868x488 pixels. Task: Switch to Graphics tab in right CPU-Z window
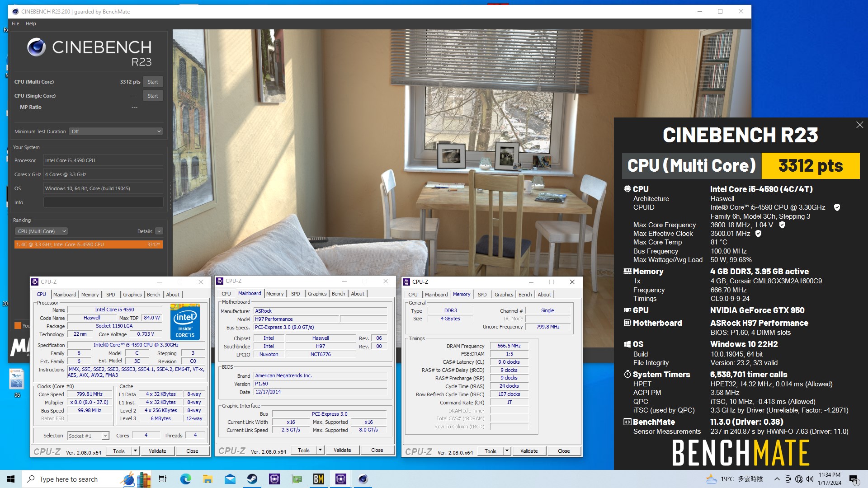[504, 295]
